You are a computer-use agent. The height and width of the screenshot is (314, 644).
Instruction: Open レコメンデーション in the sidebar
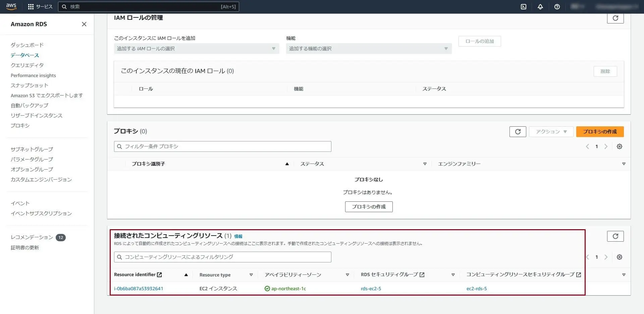point(32,237)
